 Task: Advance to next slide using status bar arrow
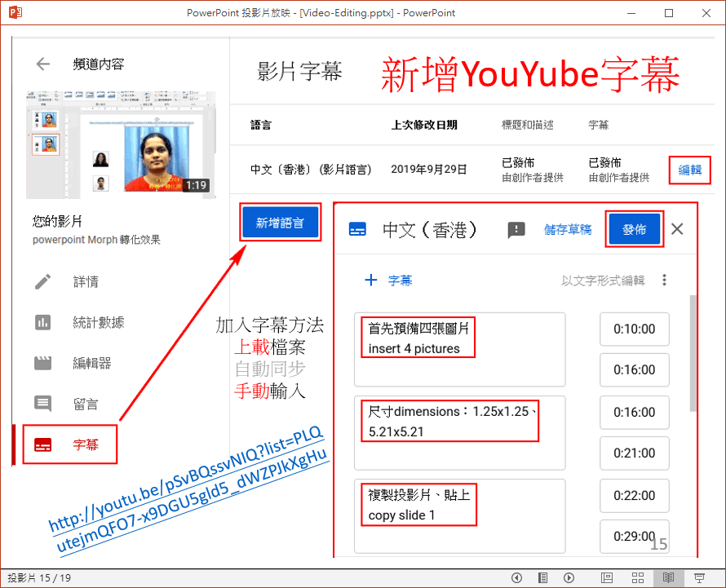click(x=569, y=578)
